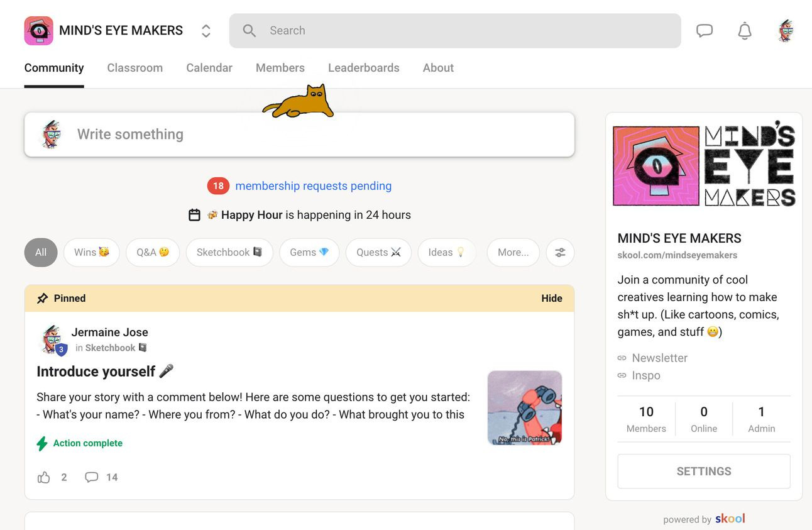Switch to the Classroom tab
Image resolution: width=812 pixels, height=530 pixels.
(135, 68)
